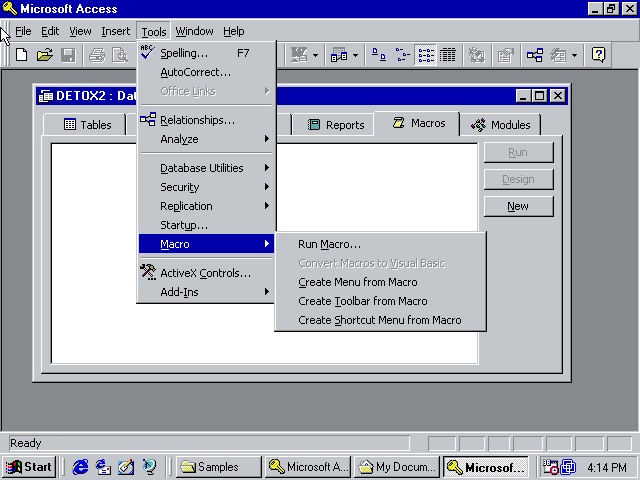Screen dimensions: 640x480
Task: Switch to My Documents taskbar window
Action: pyautogui.click(x=397, y=467)
